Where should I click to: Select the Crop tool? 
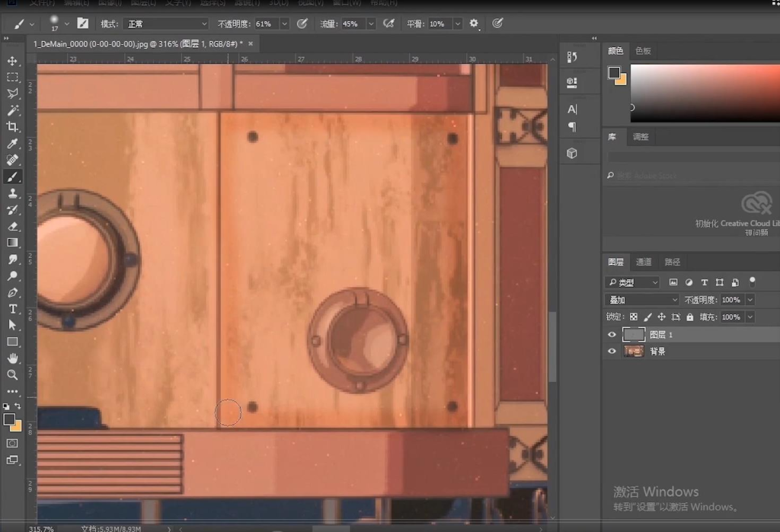(12, 127)
